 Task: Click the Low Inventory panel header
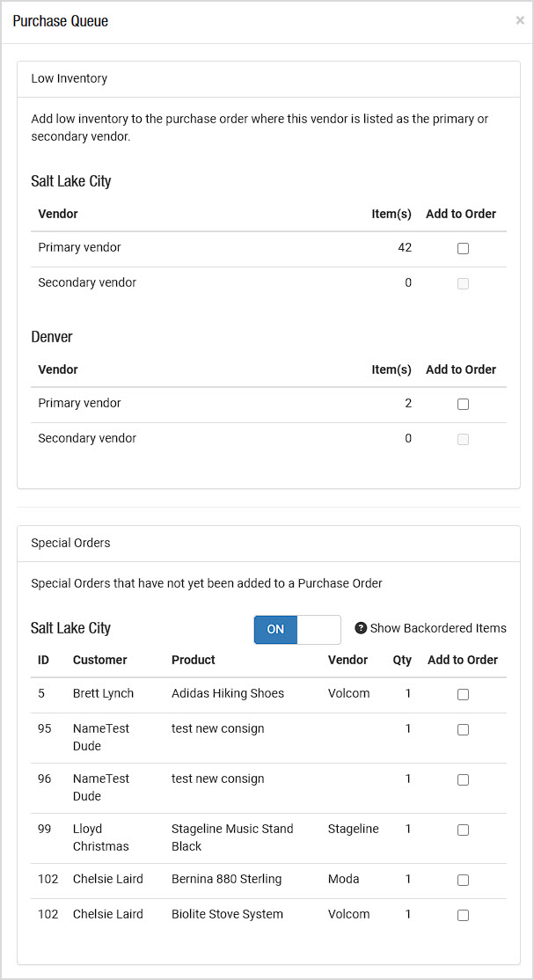(x=268, y=79)
